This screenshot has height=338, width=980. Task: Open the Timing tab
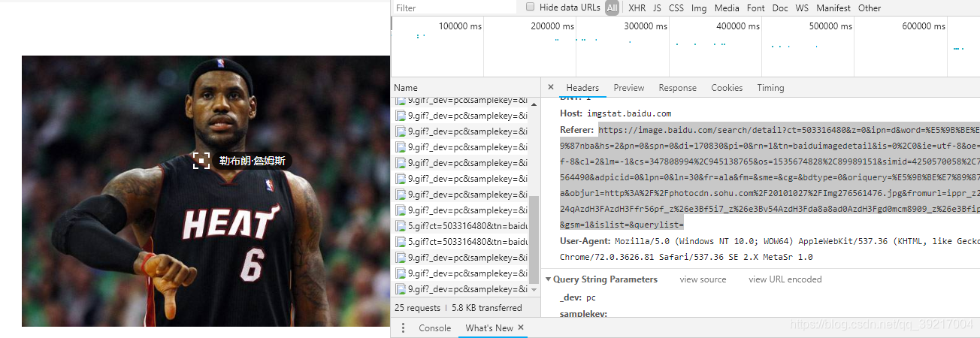pyautogui.click(x=770, y=88)
